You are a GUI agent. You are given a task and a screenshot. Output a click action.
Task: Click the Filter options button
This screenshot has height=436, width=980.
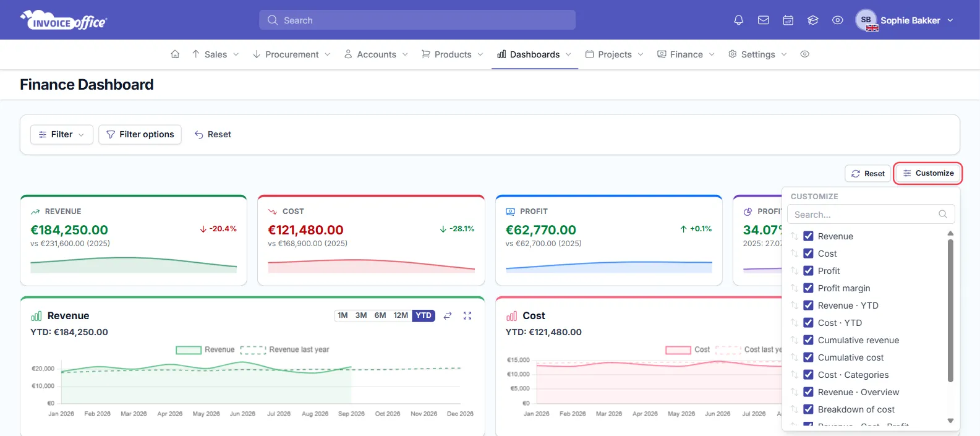tap(140, 134)
